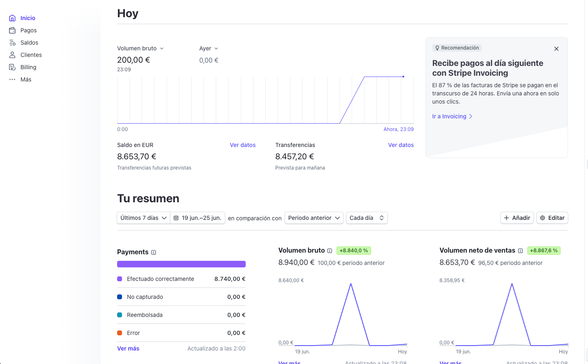Expand the Periodo anterior comparison selector
This screenshot has width=588, height=364.
tap(314, 218)
